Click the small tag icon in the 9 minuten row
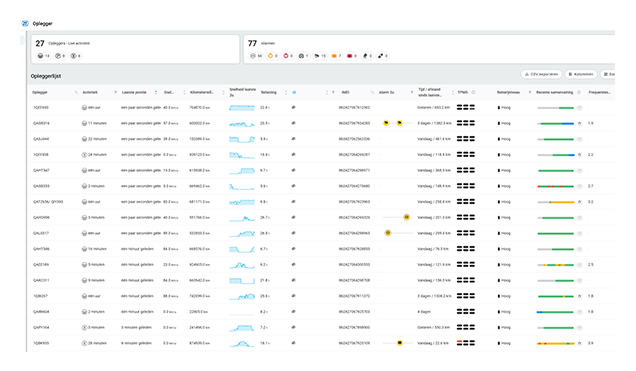 [293, 280]
